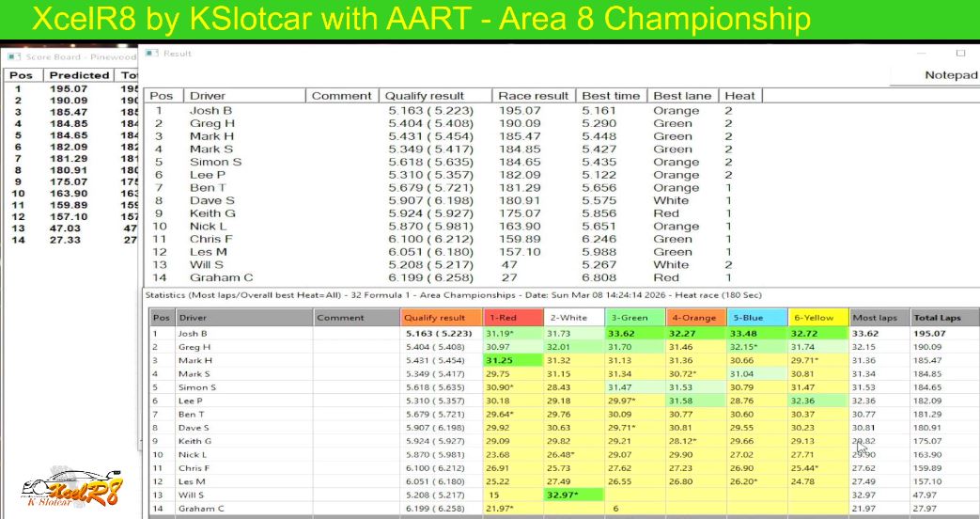
Task: Click the 1-Red lane column header
Action: pos(511,318)
